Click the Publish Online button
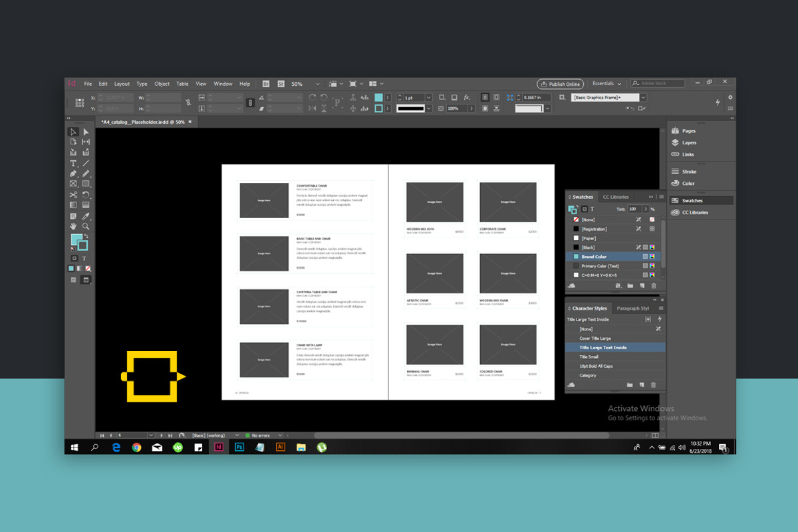798x532 pixels. 561,84
